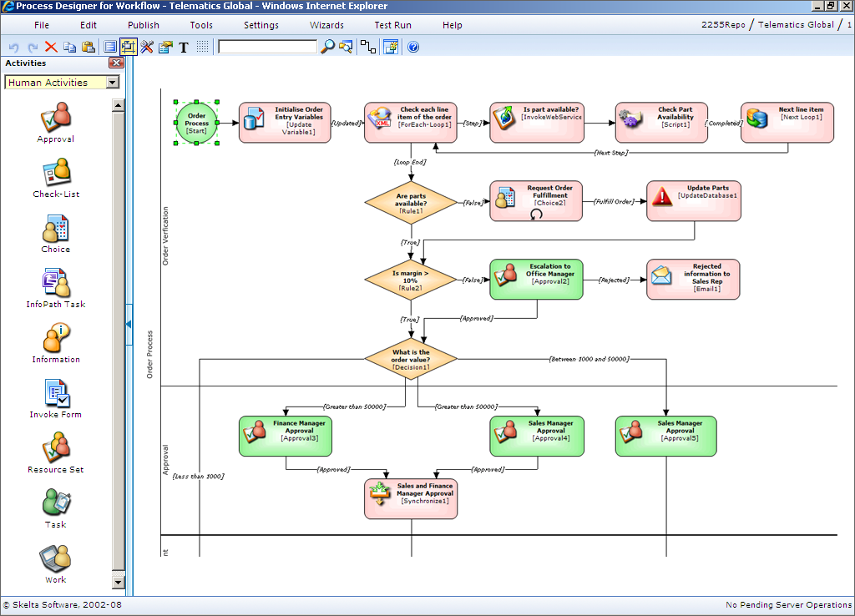Open the Publish menu
Viewport: 855px width, 616px height.
pyautogui.click(x=144, y=25)
